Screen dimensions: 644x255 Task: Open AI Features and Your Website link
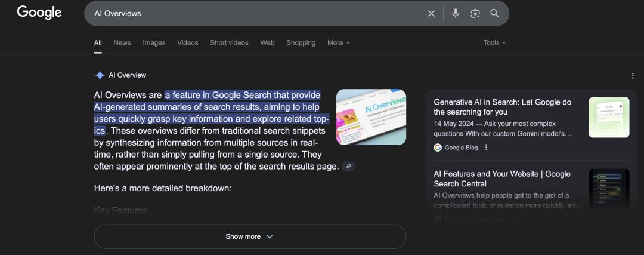pyautogui.click(x=502, y=179)
